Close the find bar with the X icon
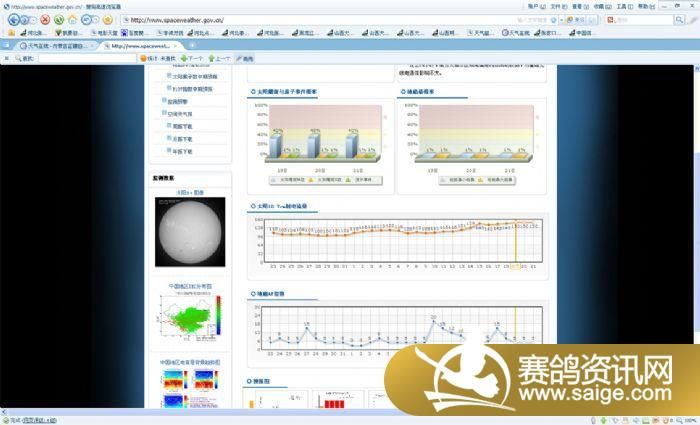The width and height of the screenshot is (700, 425). point(7,58)
